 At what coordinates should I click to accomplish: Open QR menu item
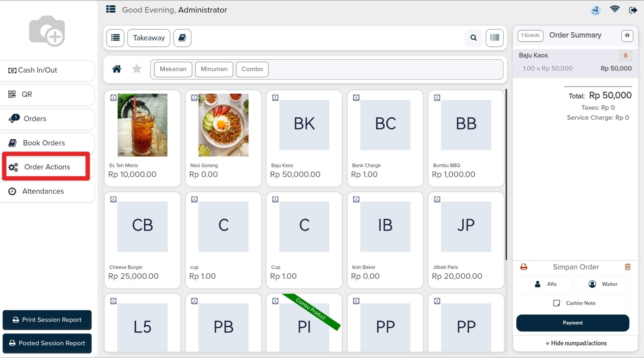[x=47, y=95]
